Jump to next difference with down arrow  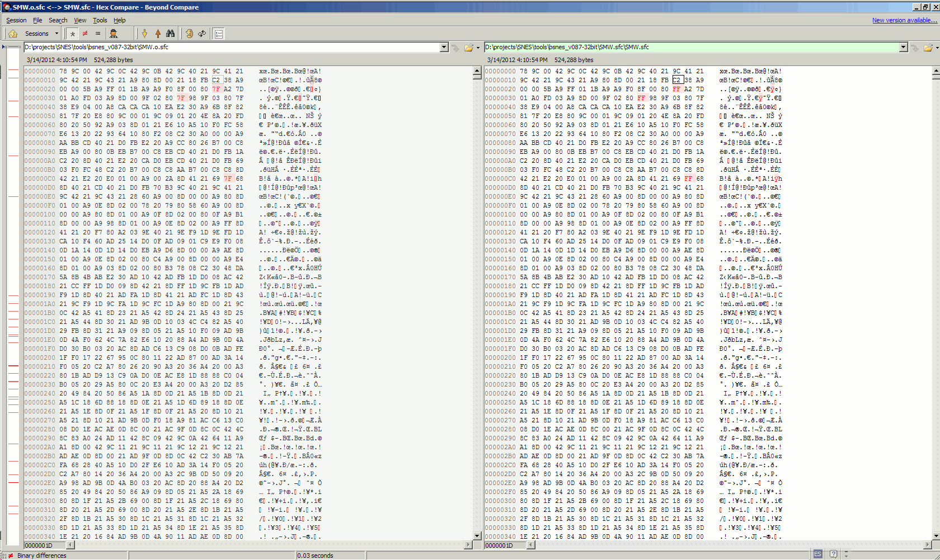click(x=144, y=34)
